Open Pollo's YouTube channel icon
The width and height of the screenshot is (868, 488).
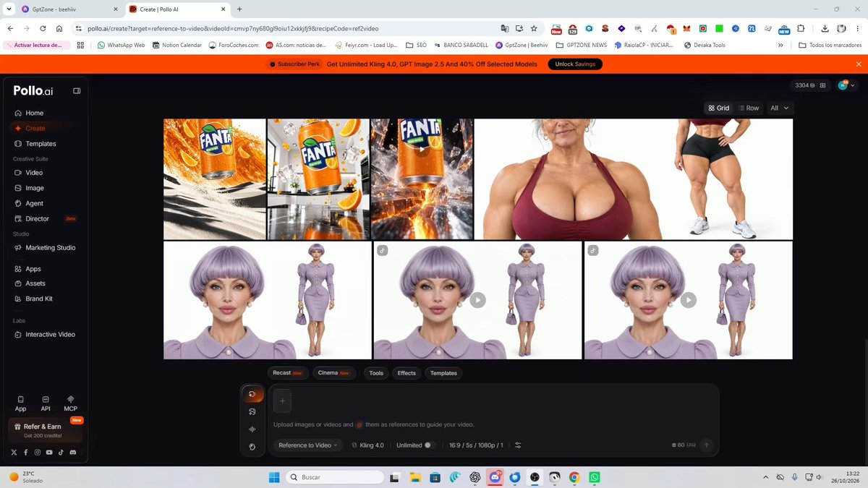49,453
